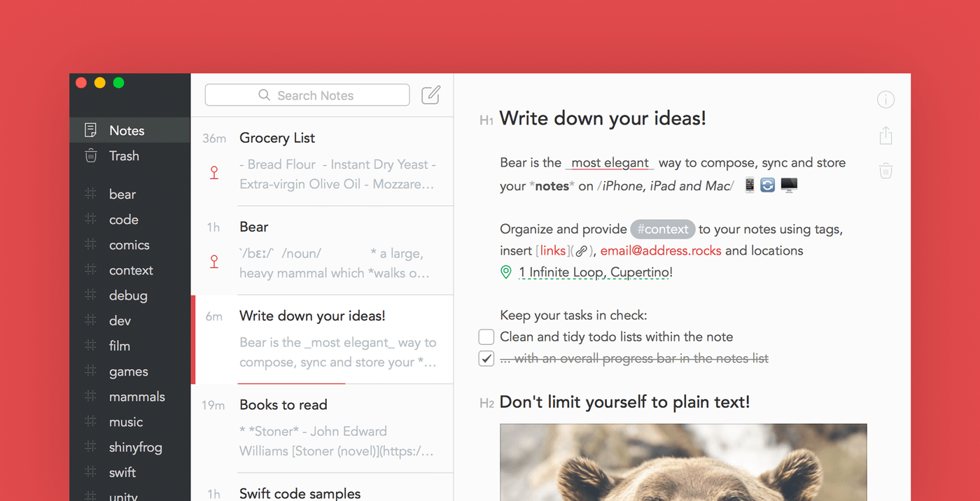
Task: Click the new note compose icon
Action: pos(431,95)
